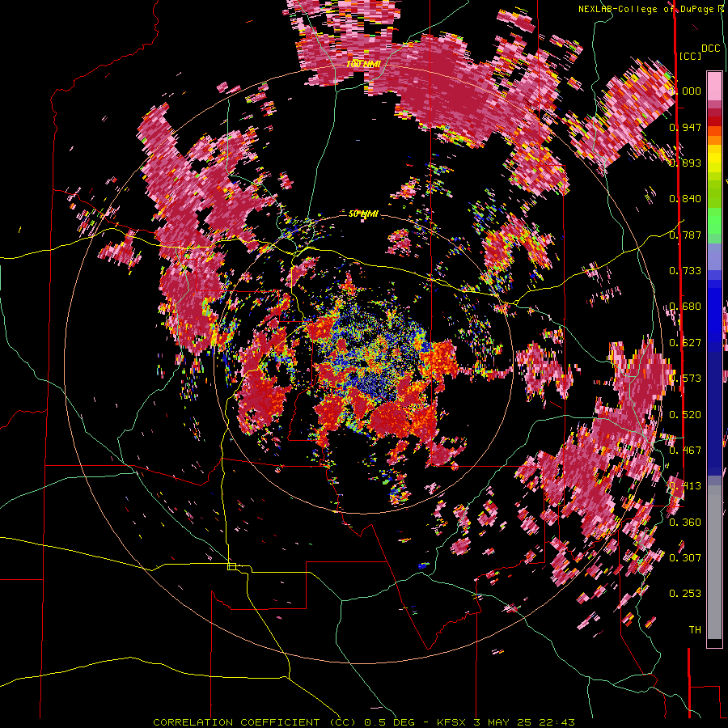Click the 0.253 scale value
The width and height of the screenshot is (728, 728).
tap(685, 594)
